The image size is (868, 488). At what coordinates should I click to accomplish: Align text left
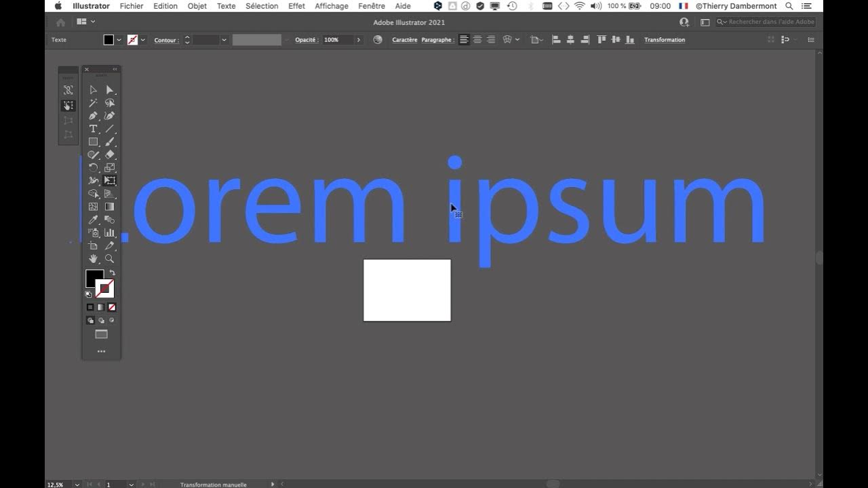pyautogui.click(x=464, y=40)
